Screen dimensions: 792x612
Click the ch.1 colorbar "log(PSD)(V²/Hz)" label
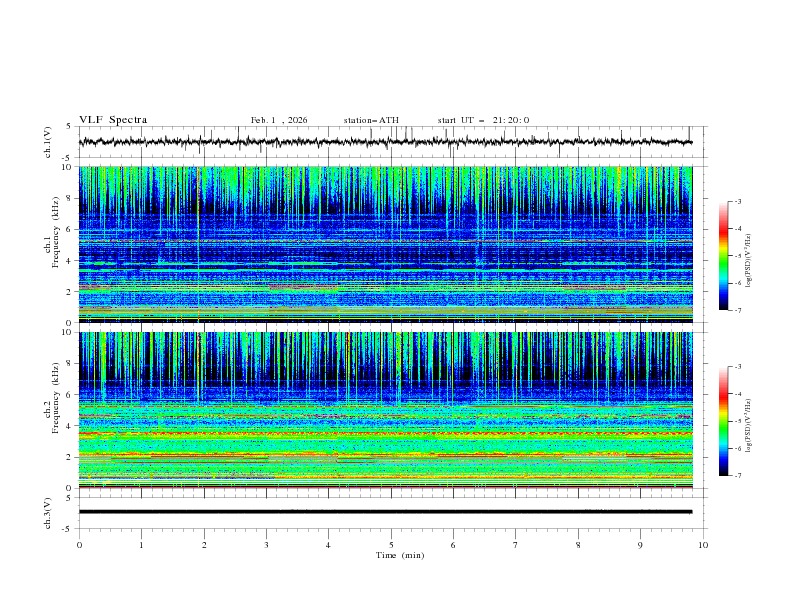click(x=749, y=261)
